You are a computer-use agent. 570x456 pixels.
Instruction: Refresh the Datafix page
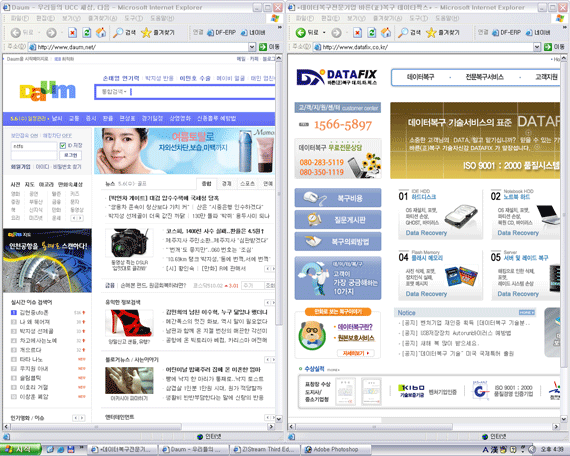[372, 33]
